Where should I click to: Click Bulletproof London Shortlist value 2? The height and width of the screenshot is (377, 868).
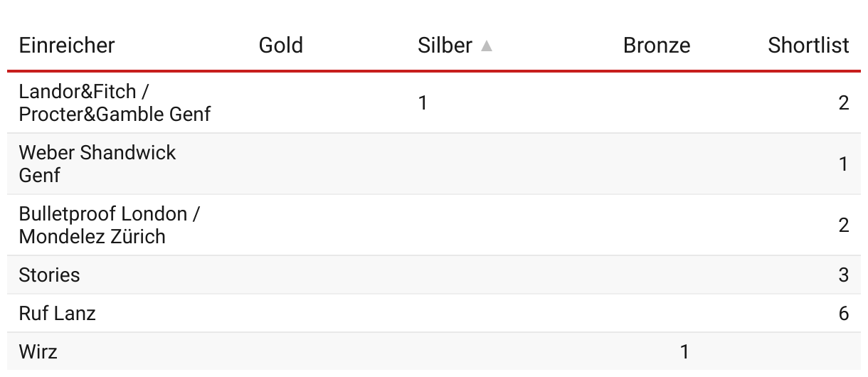[x=843, y=225]
